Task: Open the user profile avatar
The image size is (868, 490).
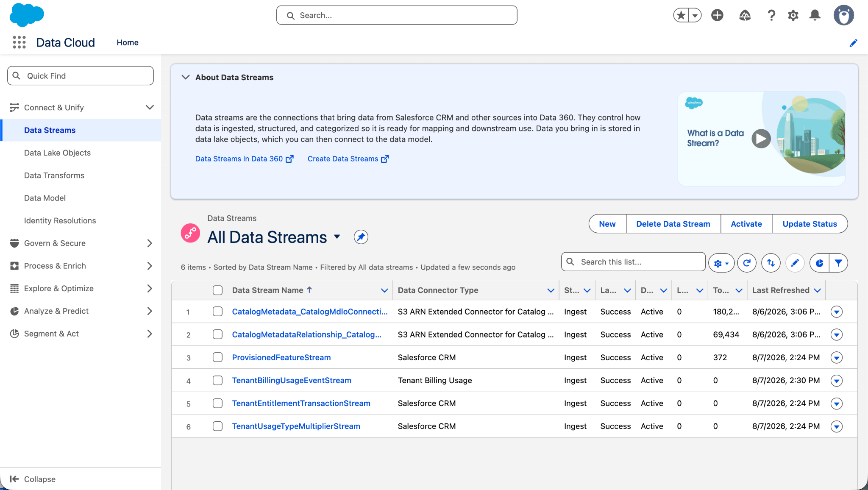Action: pyautogui.click(x=843, y=15)
